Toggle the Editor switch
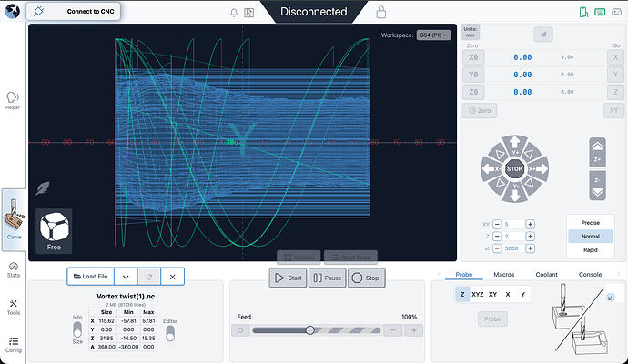 coord(170,333)
